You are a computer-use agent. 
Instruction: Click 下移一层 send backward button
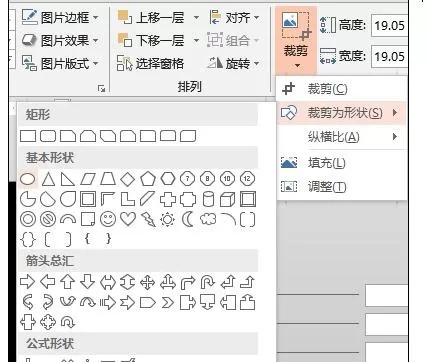tap(152, 40)
